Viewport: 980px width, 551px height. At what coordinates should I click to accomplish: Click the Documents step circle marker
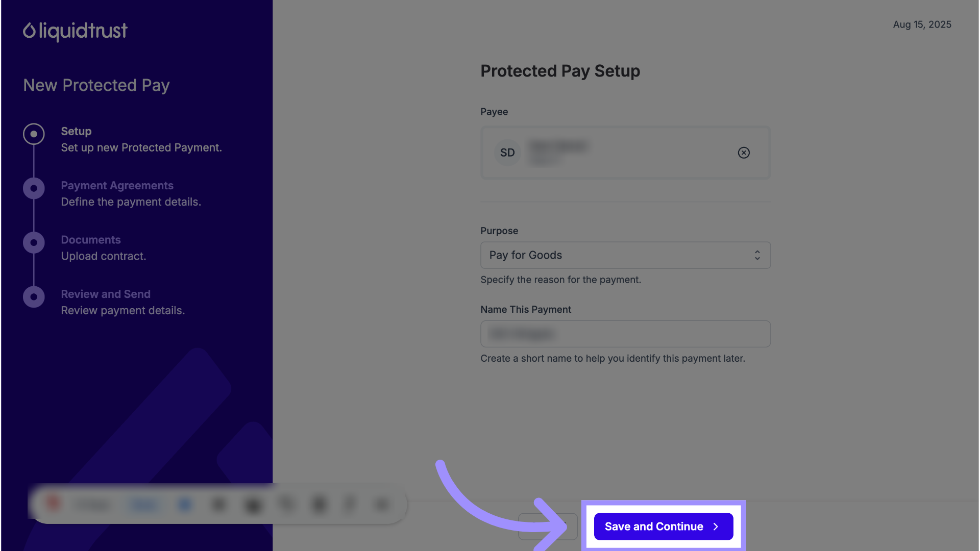34,243
